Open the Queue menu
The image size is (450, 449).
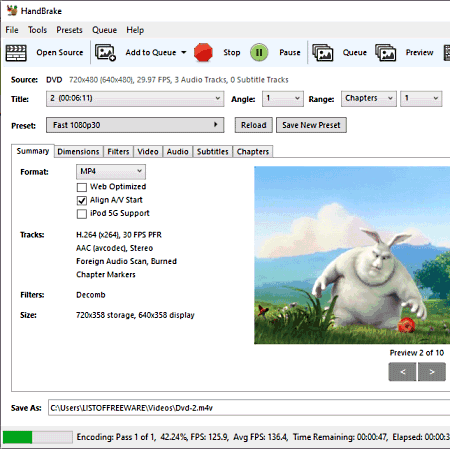104,30
